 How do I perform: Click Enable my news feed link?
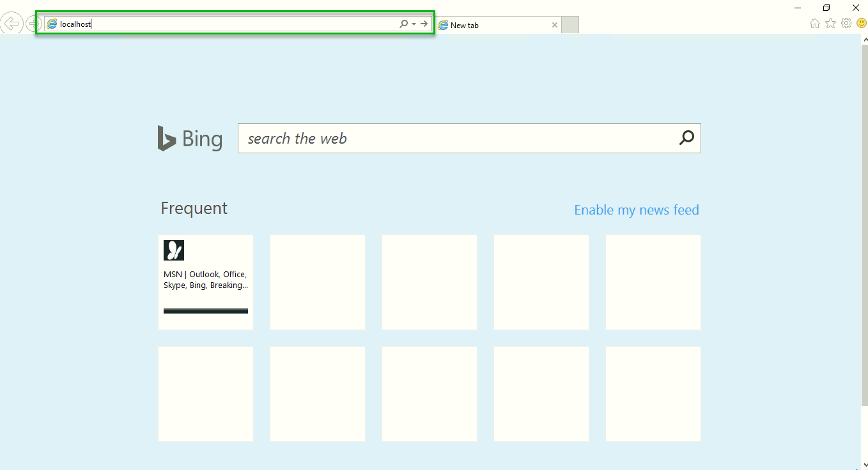coord(636,210)
